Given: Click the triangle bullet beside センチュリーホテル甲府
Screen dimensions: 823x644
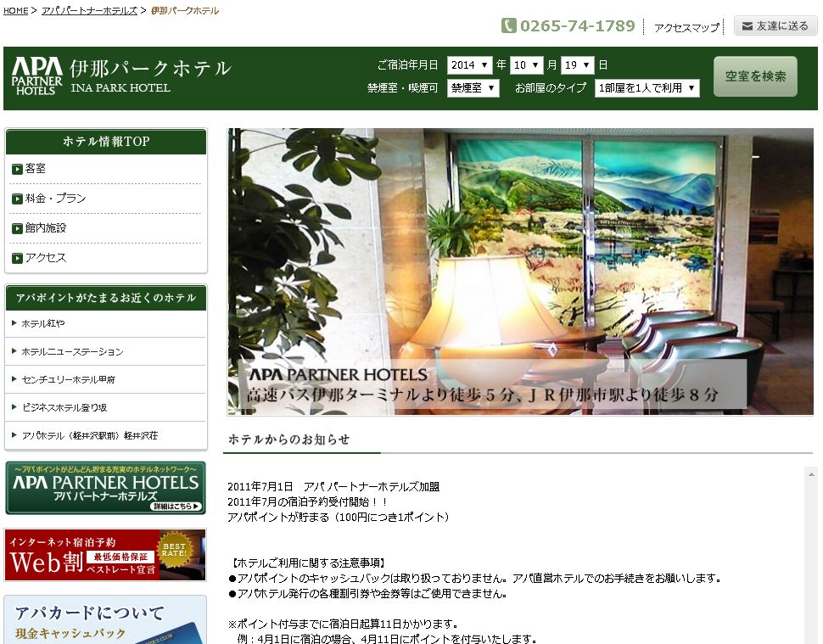Looking at the screenshot, I should pyautogui.click(x=14, y=379).
